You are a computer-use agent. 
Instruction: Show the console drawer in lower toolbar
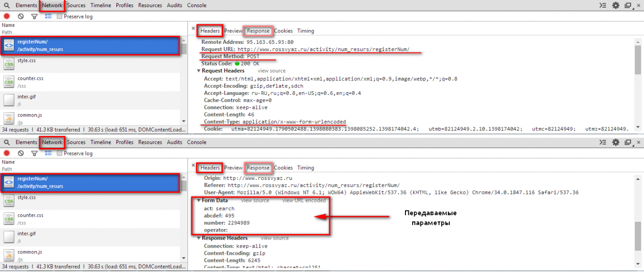coord(603,142)
